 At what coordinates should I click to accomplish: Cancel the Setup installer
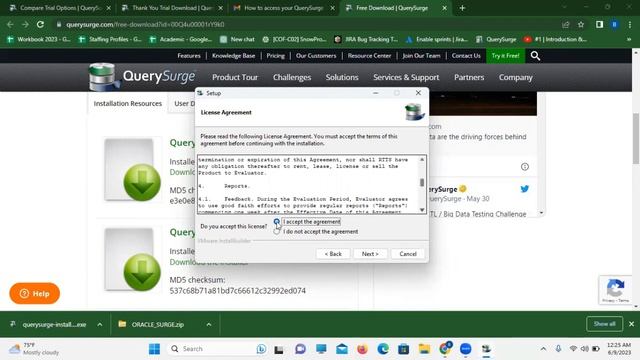[x=408, y=254]
